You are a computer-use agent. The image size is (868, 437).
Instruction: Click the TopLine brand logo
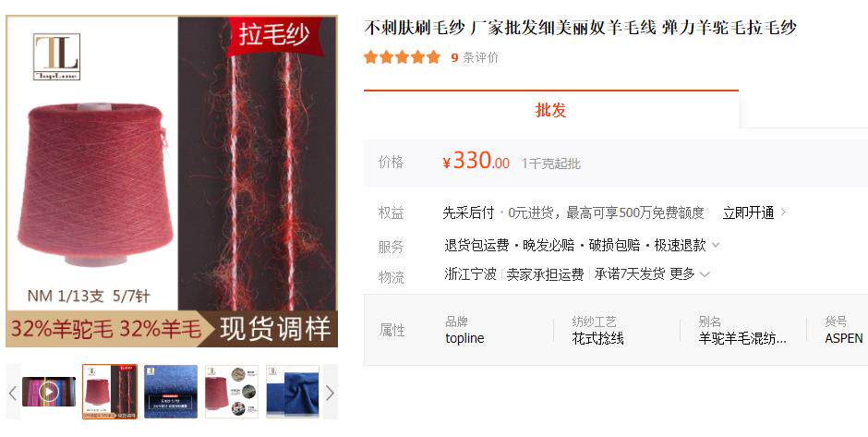pyautogui.click(x=56, y=56)
